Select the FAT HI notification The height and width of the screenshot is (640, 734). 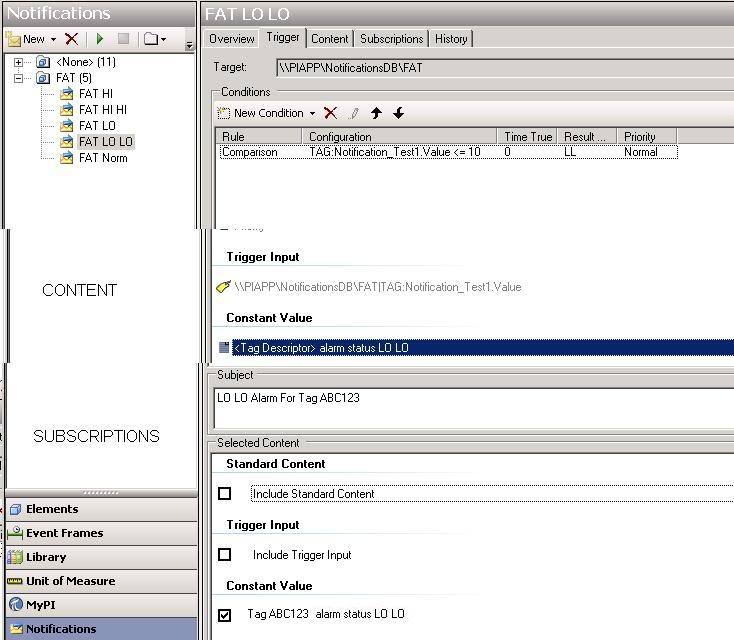click(x=96, y=94)
